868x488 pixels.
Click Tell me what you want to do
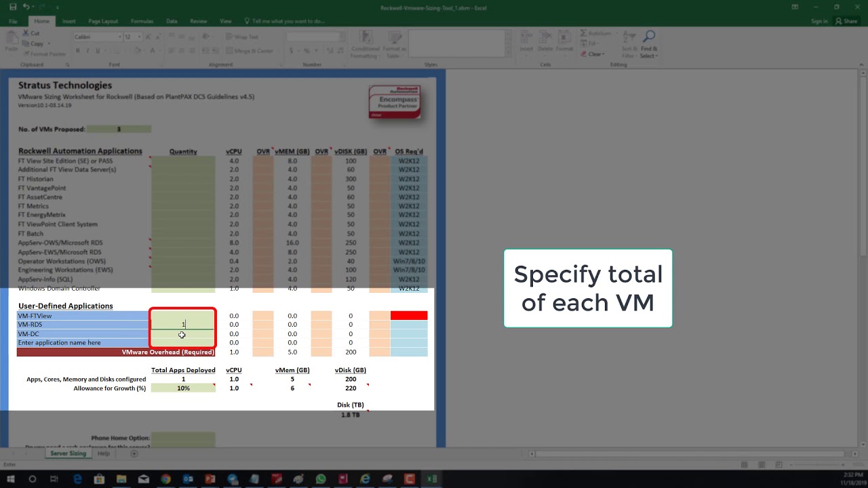[285, 21]
